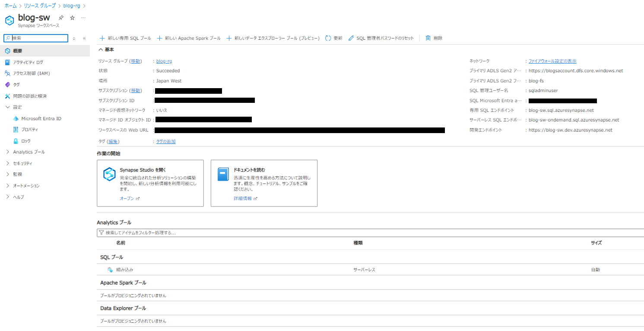644x331 pixels.
Task: Open アクセス制御 (IAM) icon
Action: (x=7, y=73)
